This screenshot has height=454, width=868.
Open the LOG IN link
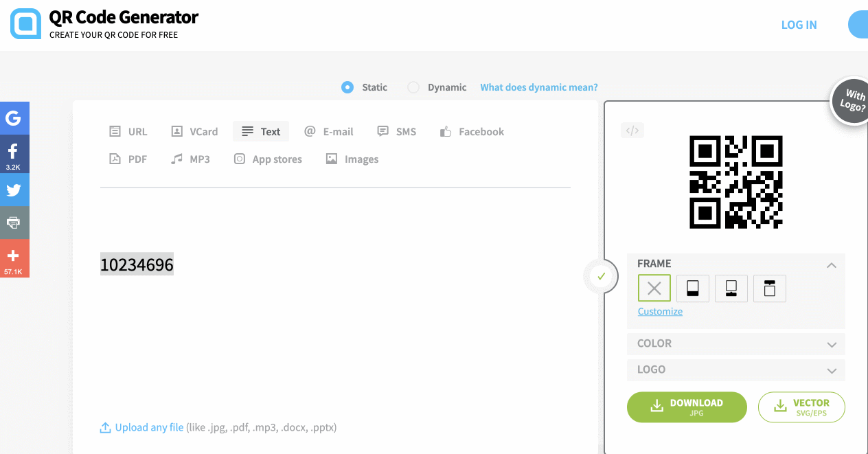[x=799, y=25]
